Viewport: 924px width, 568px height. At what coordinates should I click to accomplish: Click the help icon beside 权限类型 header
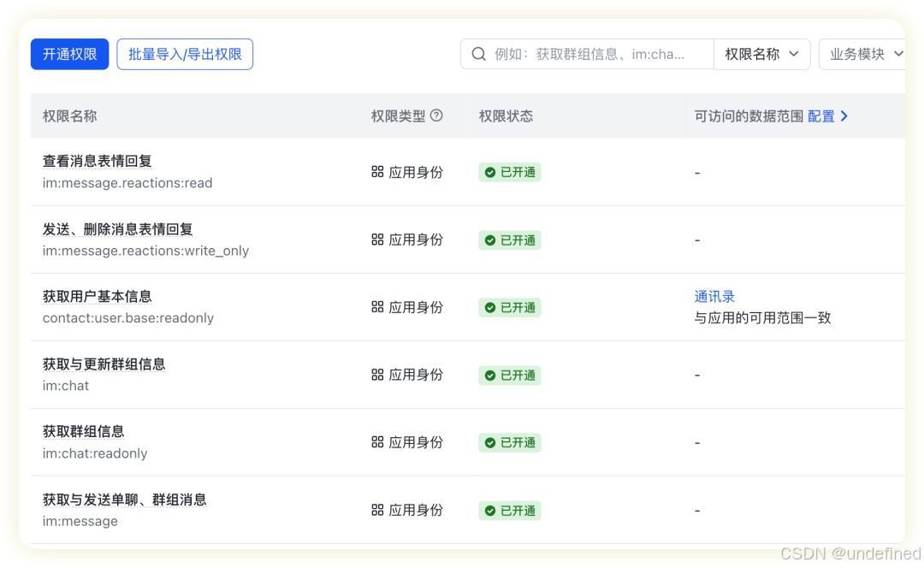coord(436,115)
